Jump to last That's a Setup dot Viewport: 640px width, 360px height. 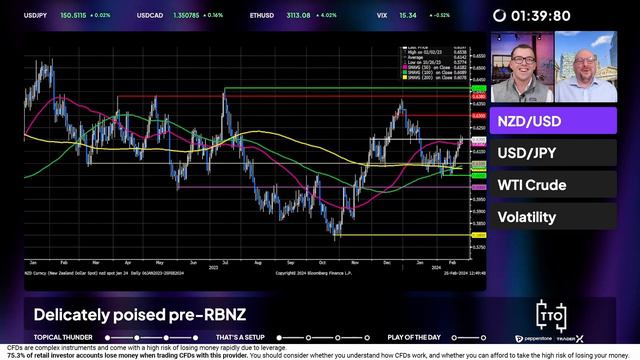pyautogui.click(x=367, y=338)
